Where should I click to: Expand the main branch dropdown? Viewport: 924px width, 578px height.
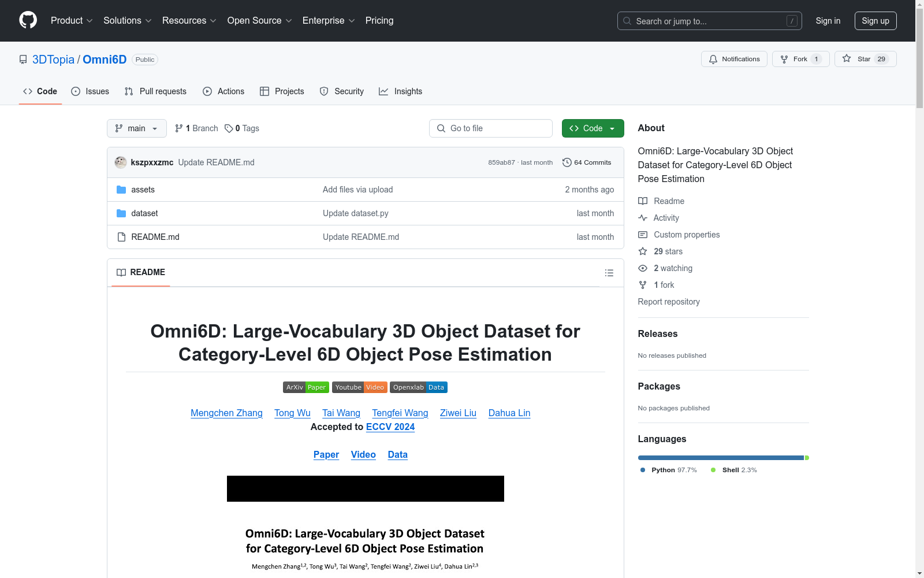coord(137,128)
